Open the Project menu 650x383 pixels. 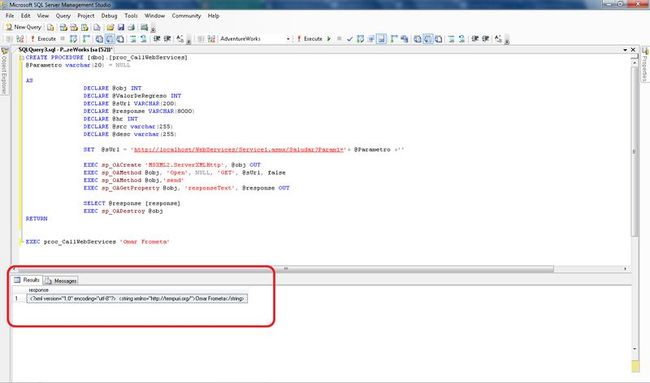click(86, 16)
